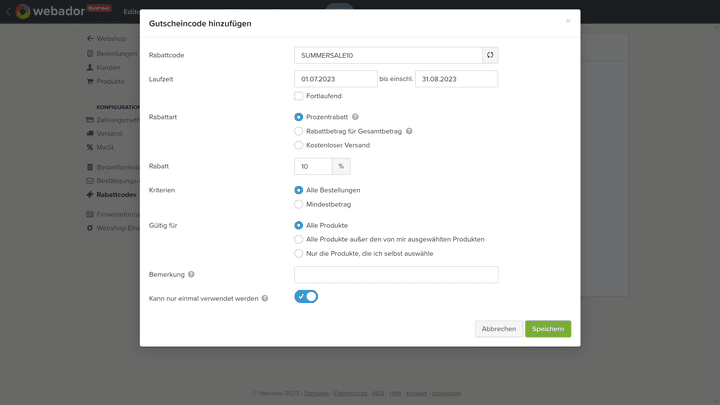Enable the Fortlaufend checkbox
The width and height of the screenshot is (720, 405).
point(299,96)
